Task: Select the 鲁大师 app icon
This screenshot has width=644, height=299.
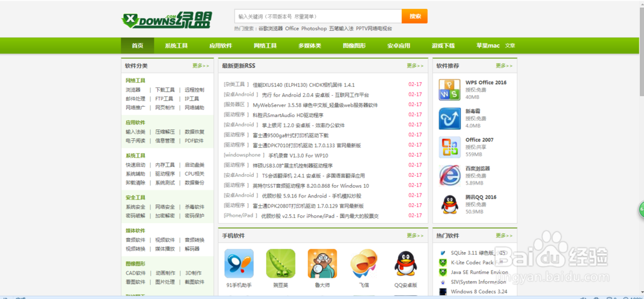Action: (323, 264)
